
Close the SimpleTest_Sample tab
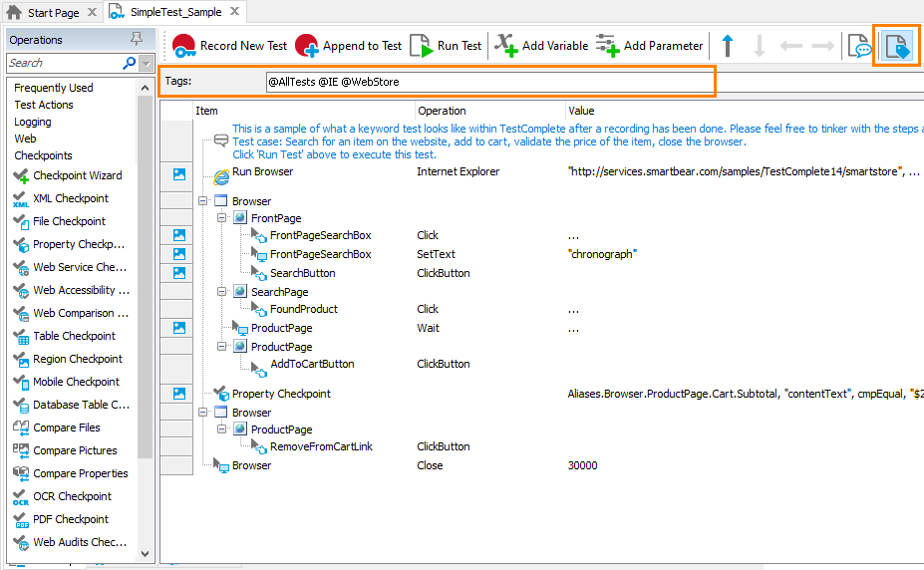234,11
